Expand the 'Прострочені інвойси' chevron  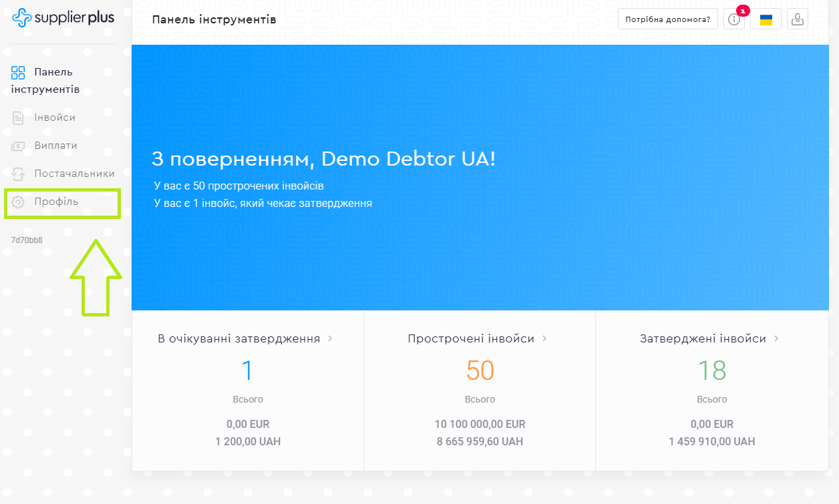click(x=544, y=339)
